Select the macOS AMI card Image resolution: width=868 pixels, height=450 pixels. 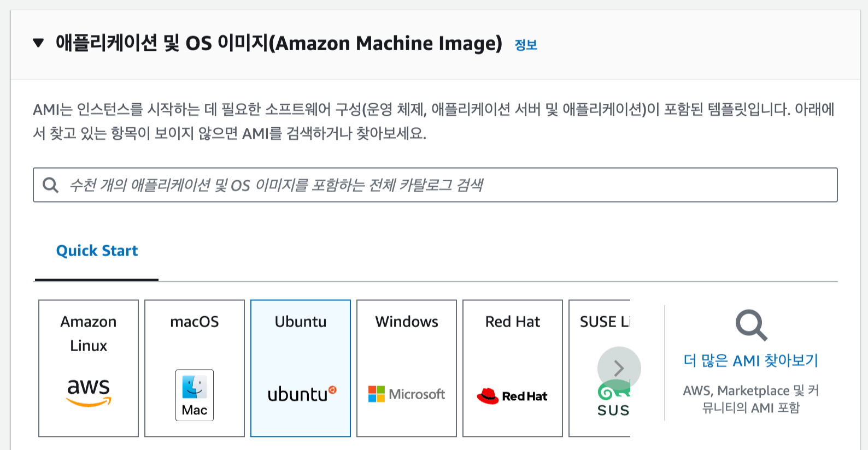[x=195, y=368]
